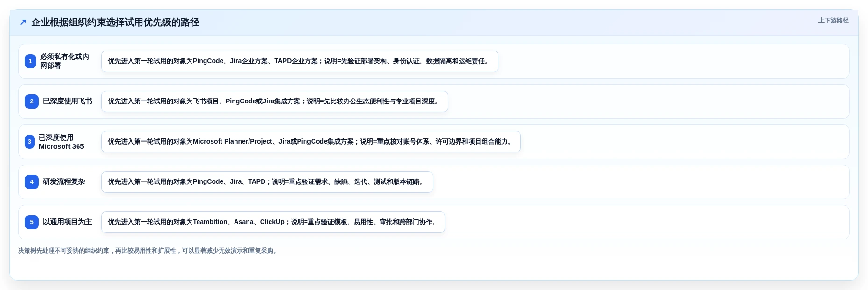The width and height of the screenshot is (868, 290).
Task: Open the box mentioning Teambition, Asana, ClickUp
Action: pyautogui.click(x=273, y=222)
